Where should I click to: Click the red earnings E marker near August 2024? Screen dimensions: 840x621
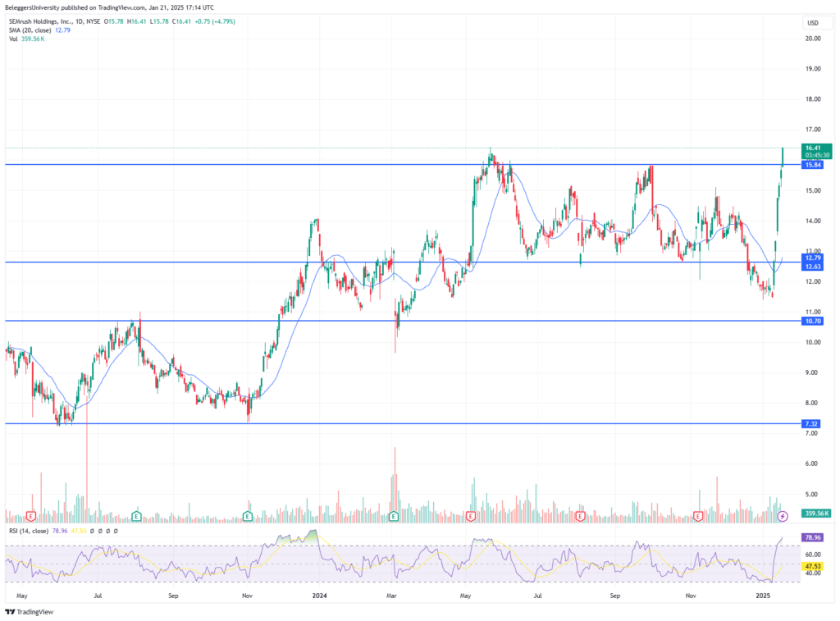(580, 517)
